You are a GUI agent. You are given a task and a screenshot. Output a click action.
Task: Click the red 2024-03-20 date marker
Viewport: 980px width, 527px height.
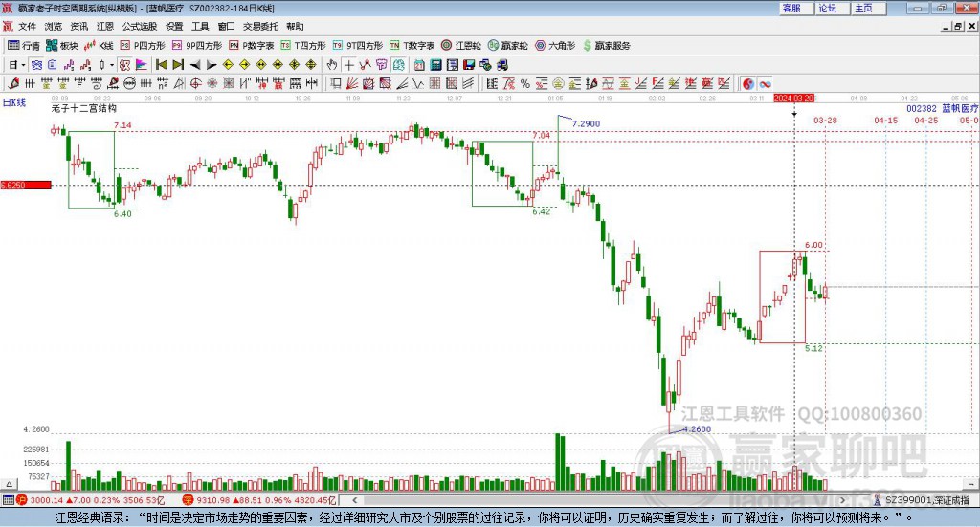click(793, 98)
